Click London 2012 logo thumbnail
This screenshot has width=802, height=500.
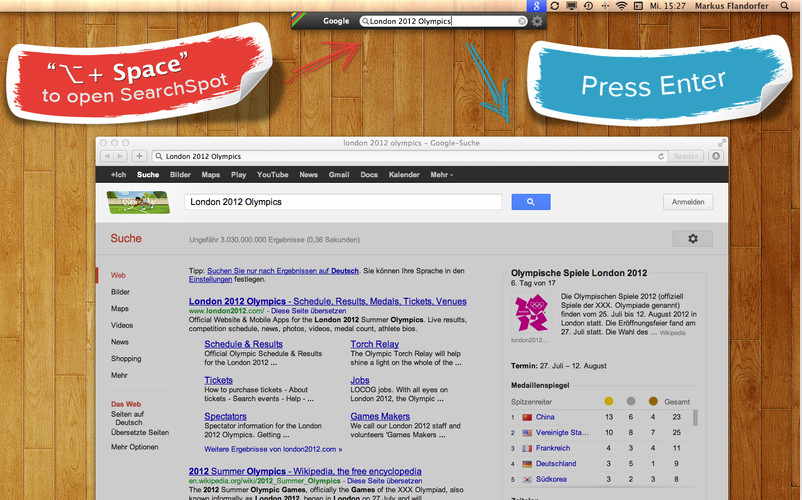[x=531, y=313]
